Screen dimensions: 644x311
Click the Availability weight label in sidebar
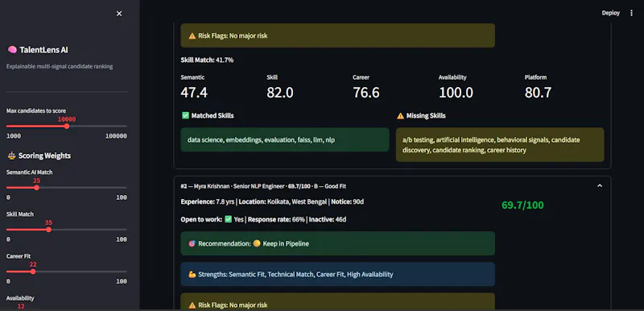[x=20, y=298]
